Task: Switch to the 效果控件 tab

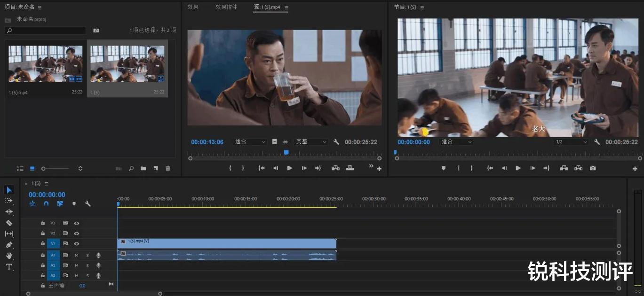Action: [x=226, y=7]
